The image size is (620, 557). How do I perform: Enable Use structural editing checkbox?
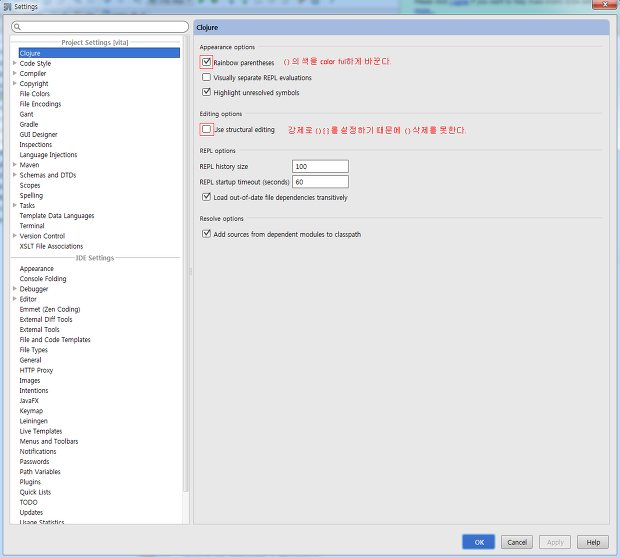[x=206, y=129]
